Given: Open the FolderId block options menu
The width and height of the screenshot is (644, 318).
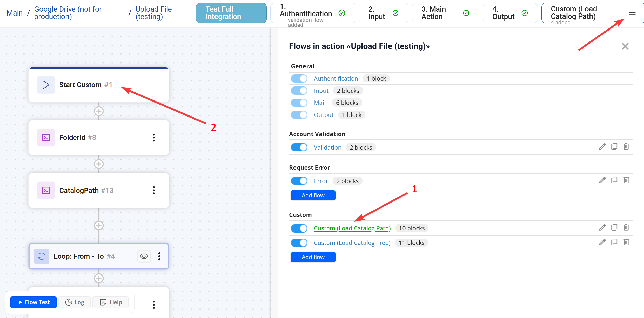Looking at the screenshot, I should [154, 137].
